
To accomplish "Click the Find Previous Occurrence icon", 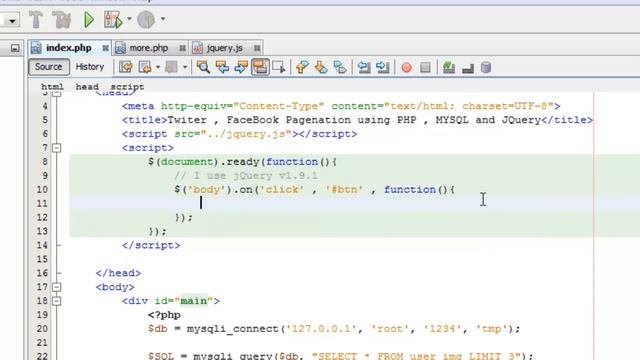I will 222,67.
